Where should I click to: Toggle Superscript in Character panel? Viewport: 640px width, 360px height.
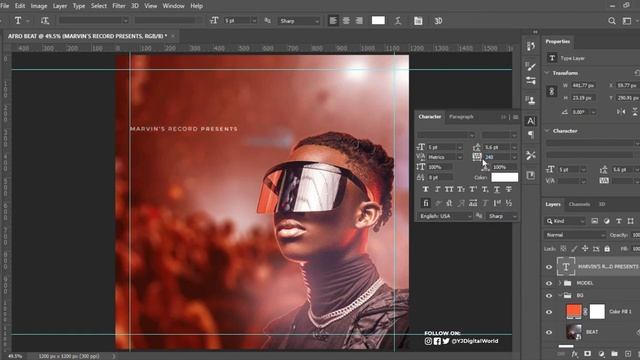pyautogui.click(x=473, y=189)
